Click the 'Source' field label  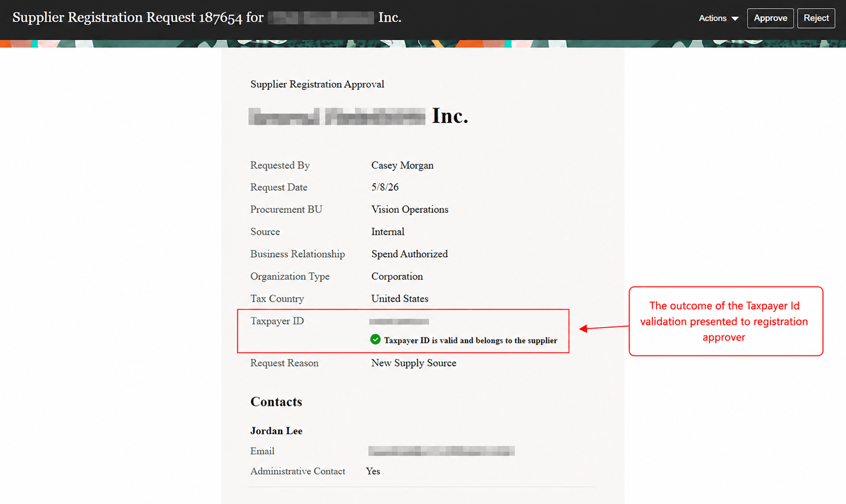point(265,232)
